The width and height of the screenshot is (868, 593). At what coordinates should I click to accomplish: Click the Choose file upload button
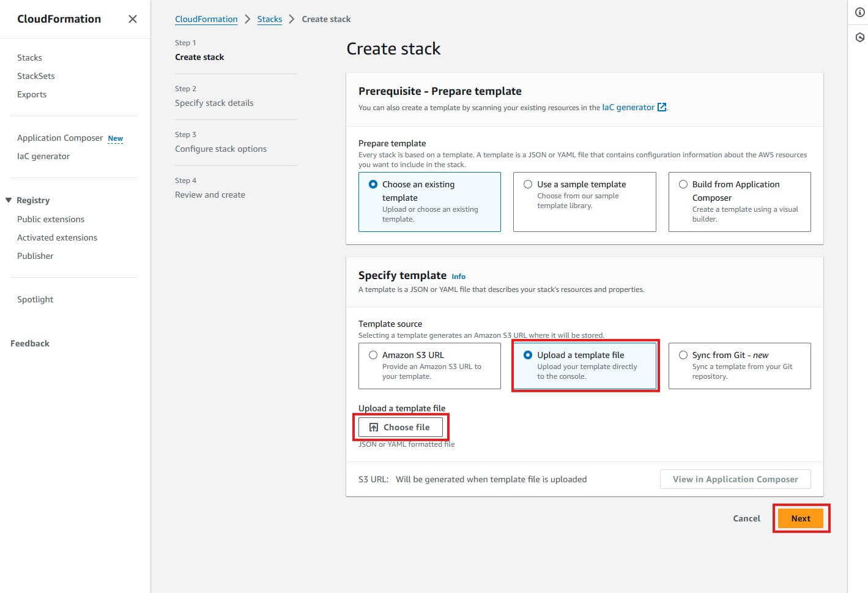tap(401, 427)
